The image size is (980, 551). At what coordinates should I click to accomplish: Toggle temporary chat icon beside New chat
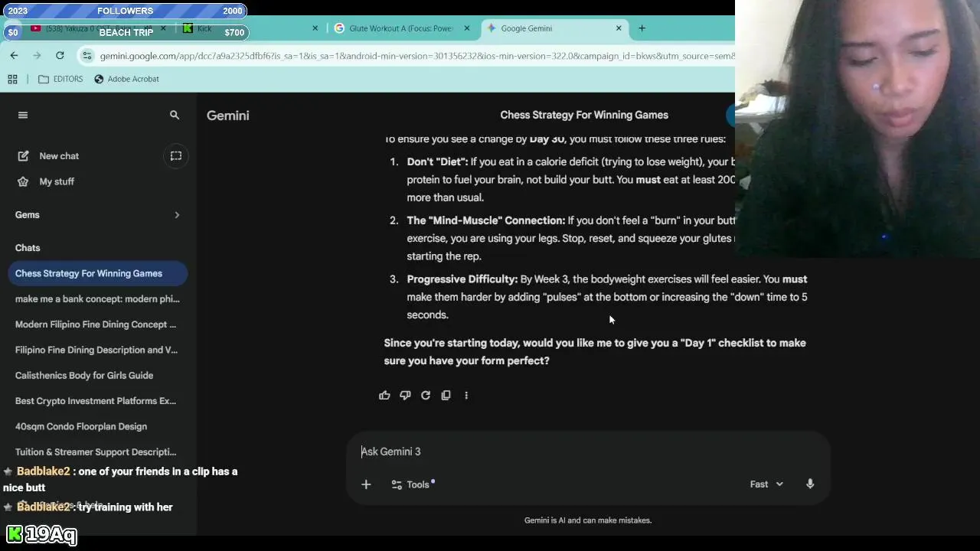[175, 156]
